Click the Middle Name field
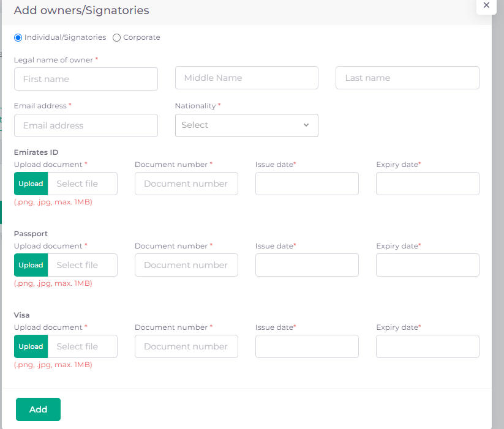This screenshot has width=504, height=429. [246, 78]
